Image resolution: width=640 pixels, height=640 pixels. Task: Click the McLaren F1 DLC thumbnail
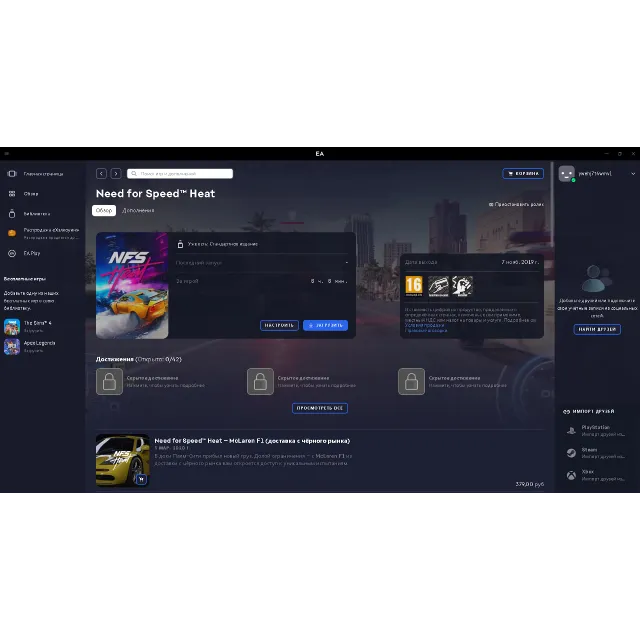coord(123,460)
